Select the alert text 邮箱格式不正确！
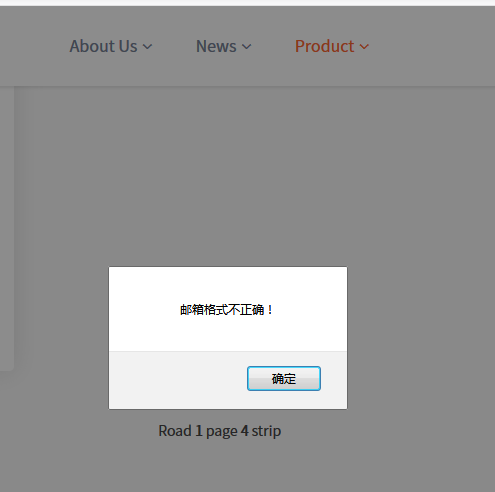The width and height of the screenshot is (495, 492). click(x=226, y=310)
